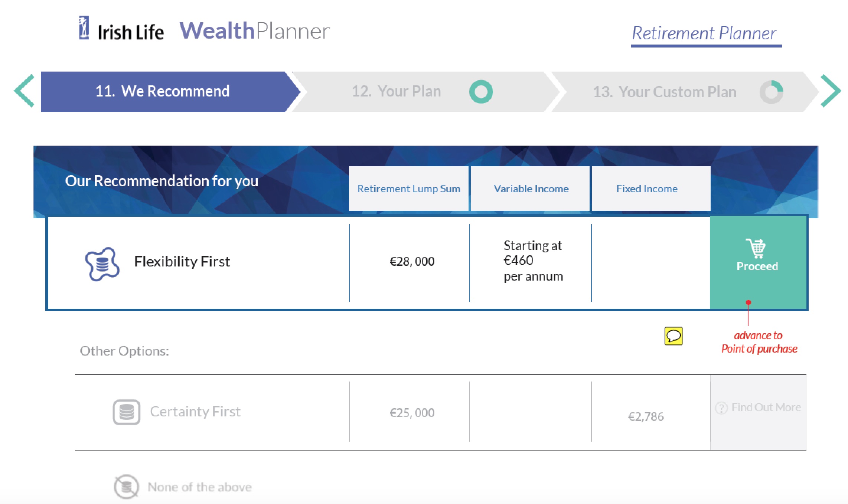
Task: Select the Fixed Income column header
Action: [647, 189]
